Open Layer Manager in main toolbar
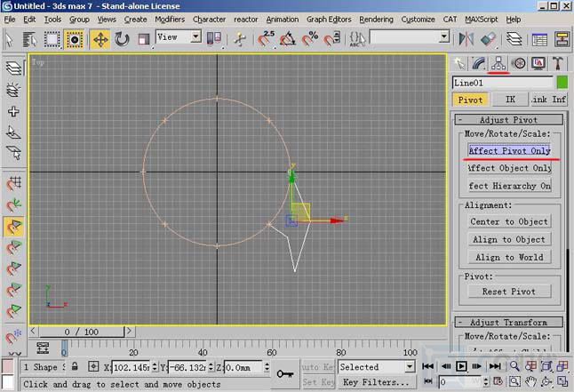 [x=514, y=39]
